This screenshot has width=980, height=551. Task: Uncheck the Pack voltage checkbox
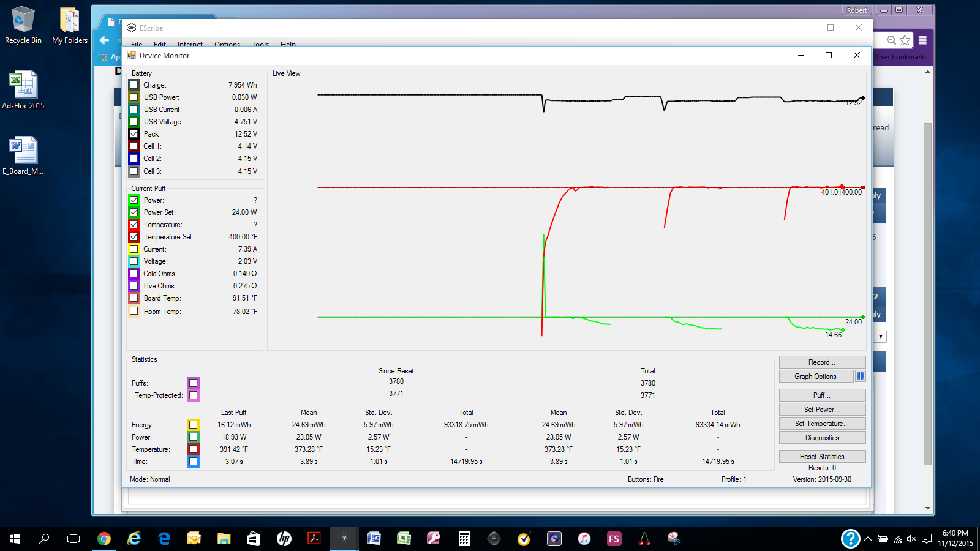click(x=134, y=134)
